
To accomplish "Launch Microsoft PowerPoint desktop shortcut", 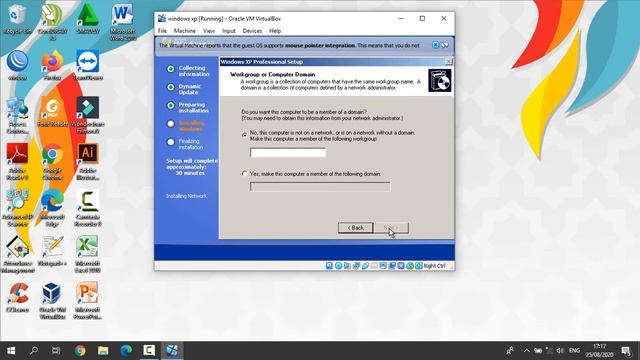I will 87,301.
